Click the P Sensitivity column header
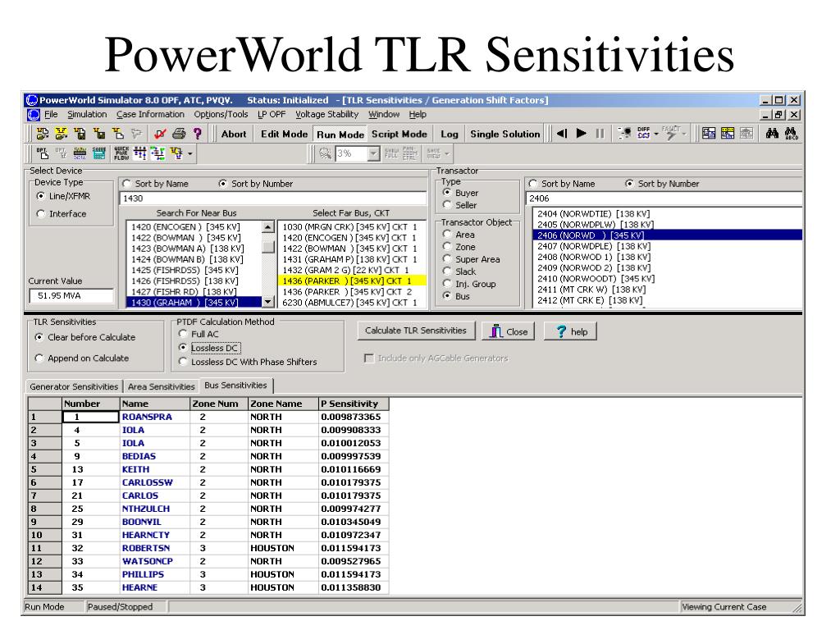 (x=354, y=404)
